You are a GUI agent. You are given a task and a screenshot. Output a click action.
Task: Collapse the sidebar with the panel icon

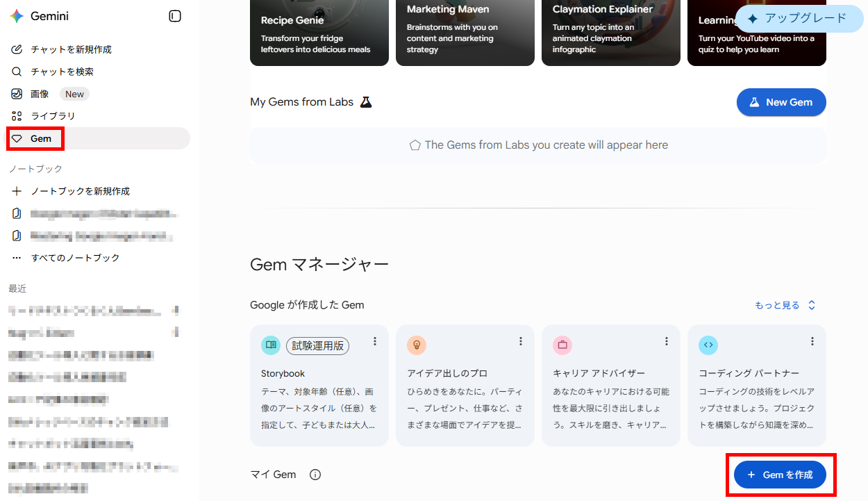point(175,16)
